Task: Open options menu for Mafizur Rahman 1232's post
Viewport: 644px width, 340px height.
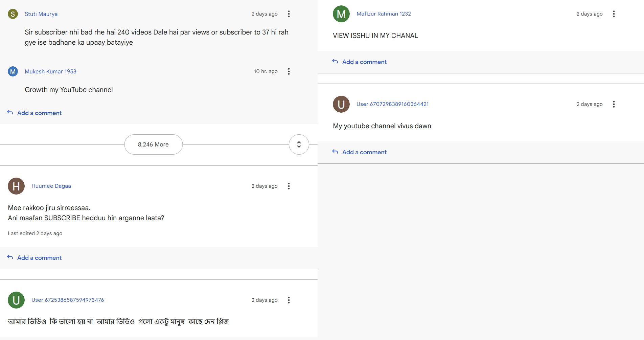Action: click(614, 14)
